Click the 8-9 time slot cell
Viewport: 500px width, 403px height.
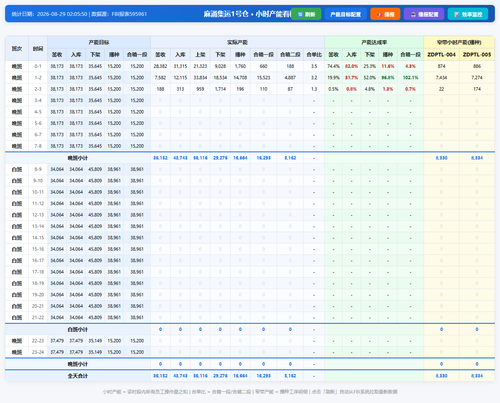(x=38, y=169)
